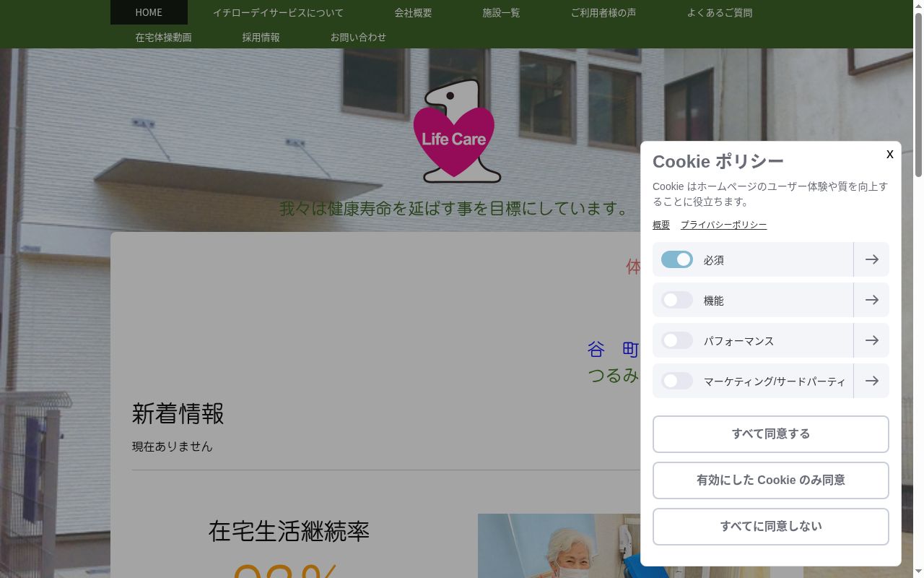Image resolution: width=924 pixels, height=578 pixels.
Task: Click the Cookie ポリシー title
Action: pyautogui.click(x=718, y=161)
